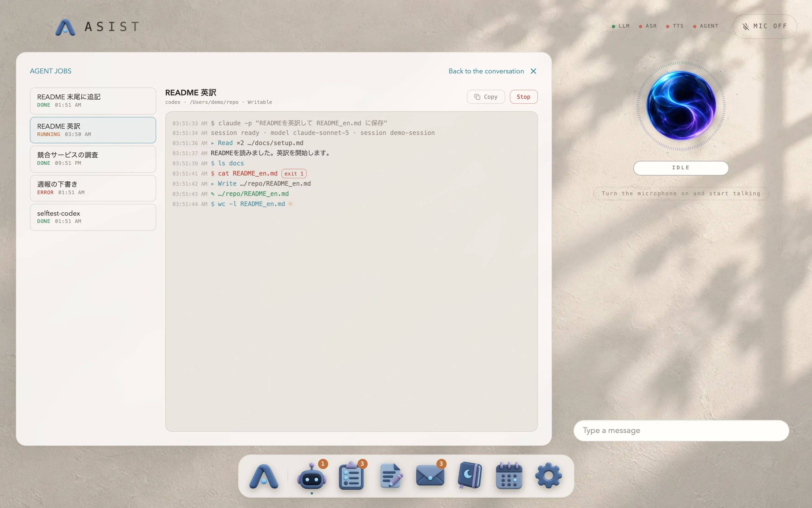Open the task checklist clipboard icon
The height and width of the screenshot is (508, 812).
tap(351, 476)
